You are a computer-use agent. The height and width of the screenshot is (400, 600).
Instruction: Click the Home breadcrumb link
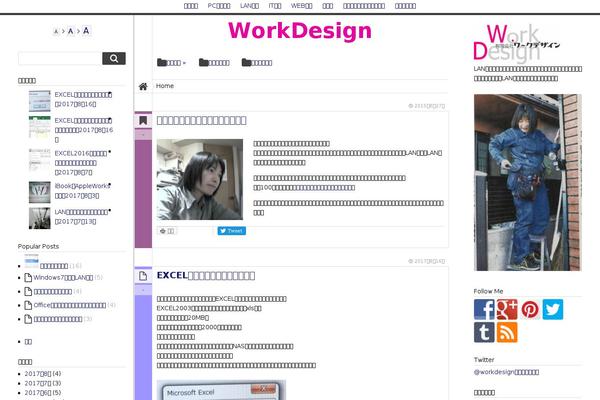(165, 86)
